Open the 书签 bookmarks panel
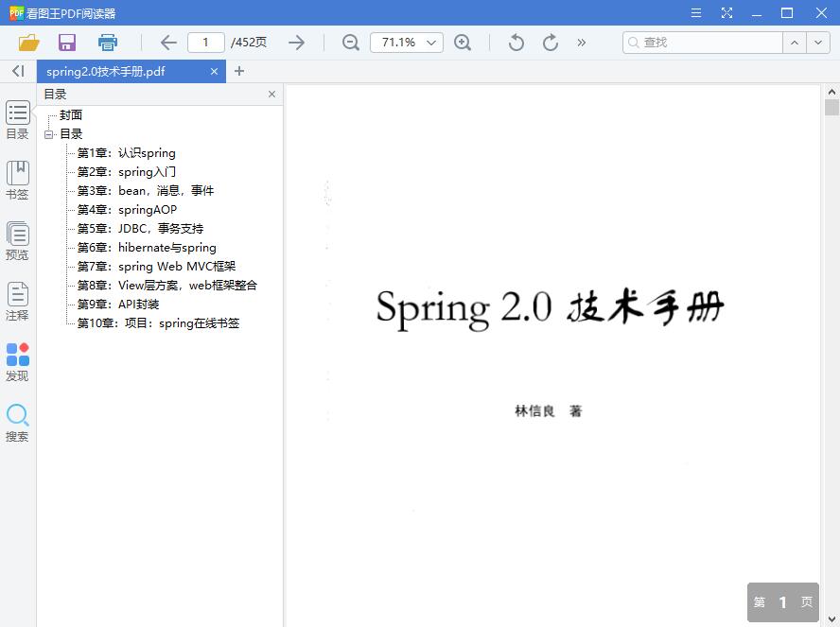The width and height of the screenshot is (840, 627). coord(17,179)
